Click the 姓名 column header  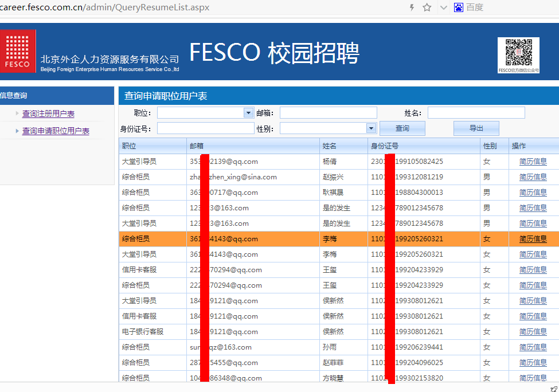343,146
